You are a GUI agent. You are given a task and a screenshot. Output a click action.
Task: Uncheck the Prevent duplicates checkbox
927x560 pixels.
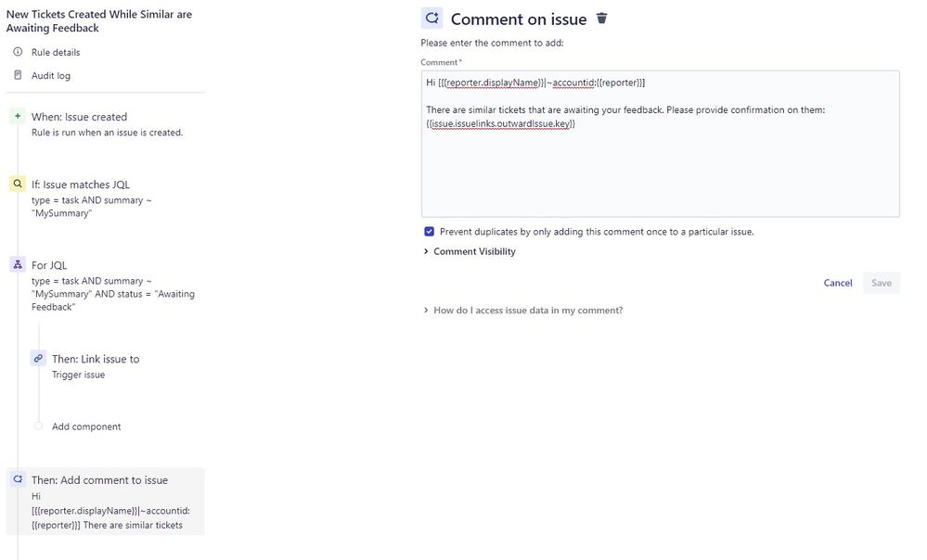pyautogui.click(x=430, y=232)
